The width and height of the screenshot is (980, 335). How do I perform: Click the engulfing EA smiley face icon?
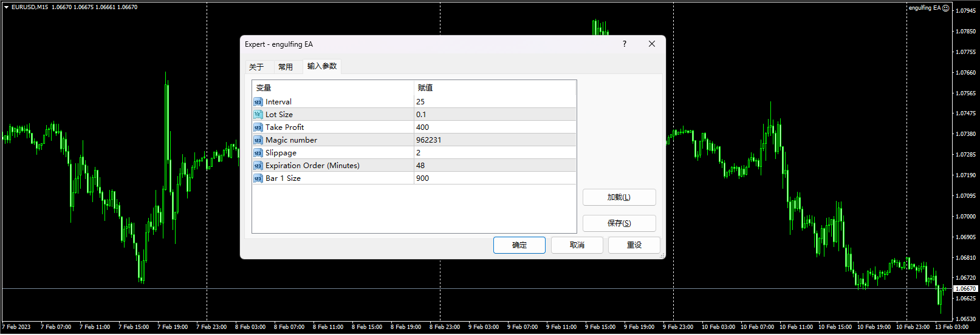[945, 8]
